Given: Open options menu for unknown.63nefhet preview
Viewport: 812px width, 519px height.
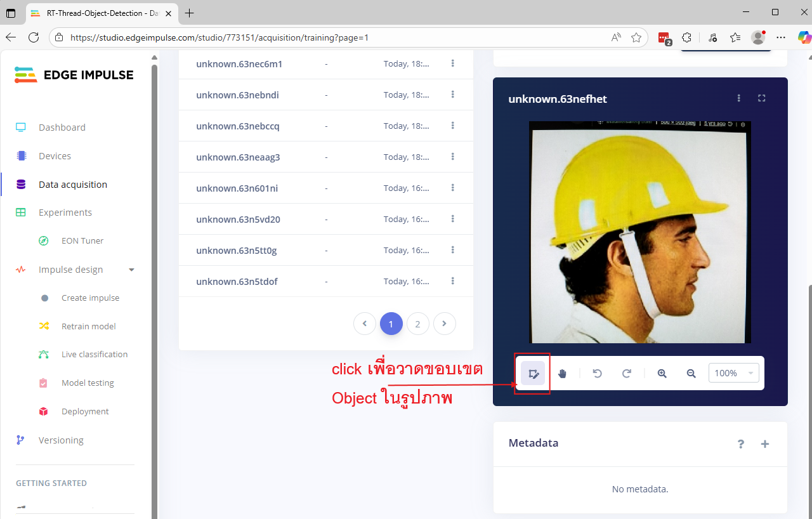Looking at the screenshot, I should [738, 98].
